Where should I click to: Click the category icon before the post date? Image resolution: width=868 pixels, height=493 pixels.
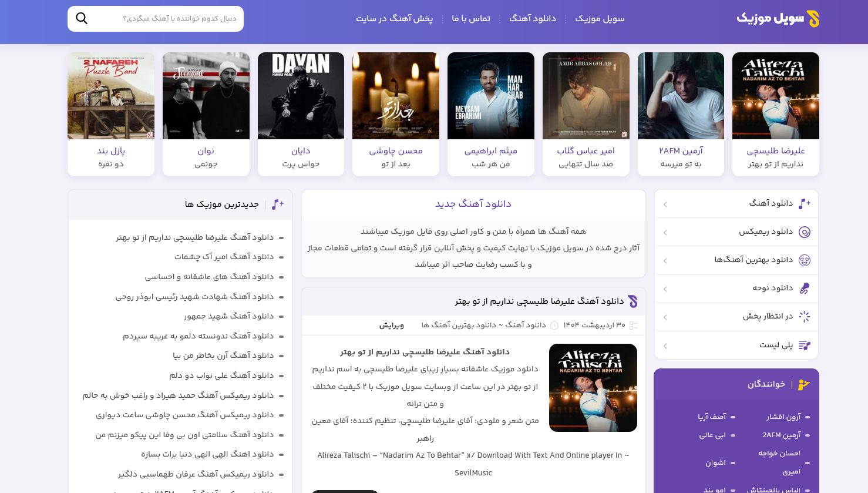633,326
